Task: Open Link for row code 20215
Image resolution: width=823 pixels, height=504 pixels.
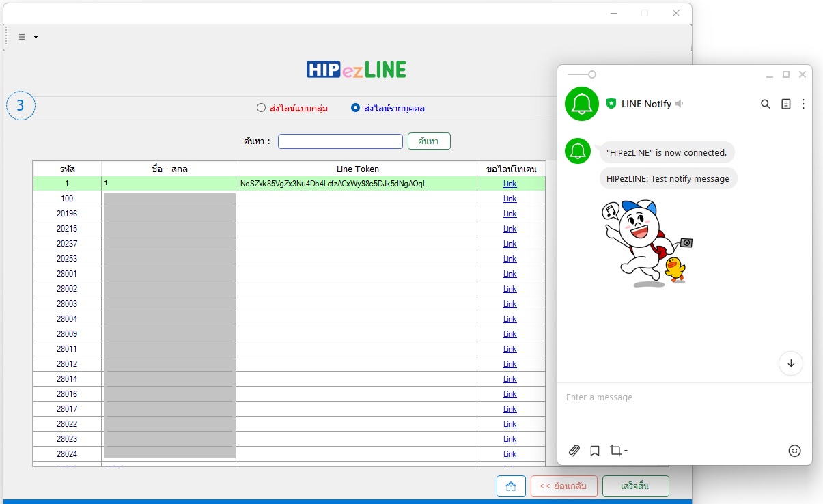Action: [x=510, y=229]
